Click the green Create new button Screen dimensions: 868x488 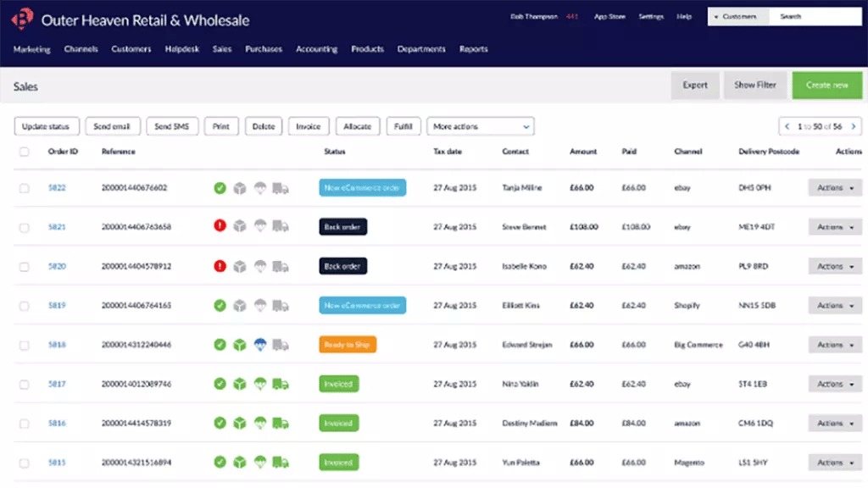pos(826,86)
